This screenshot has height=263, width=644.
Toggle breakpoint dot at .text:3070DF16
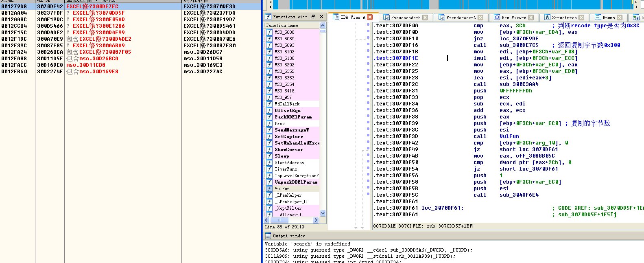pos(368,44)
